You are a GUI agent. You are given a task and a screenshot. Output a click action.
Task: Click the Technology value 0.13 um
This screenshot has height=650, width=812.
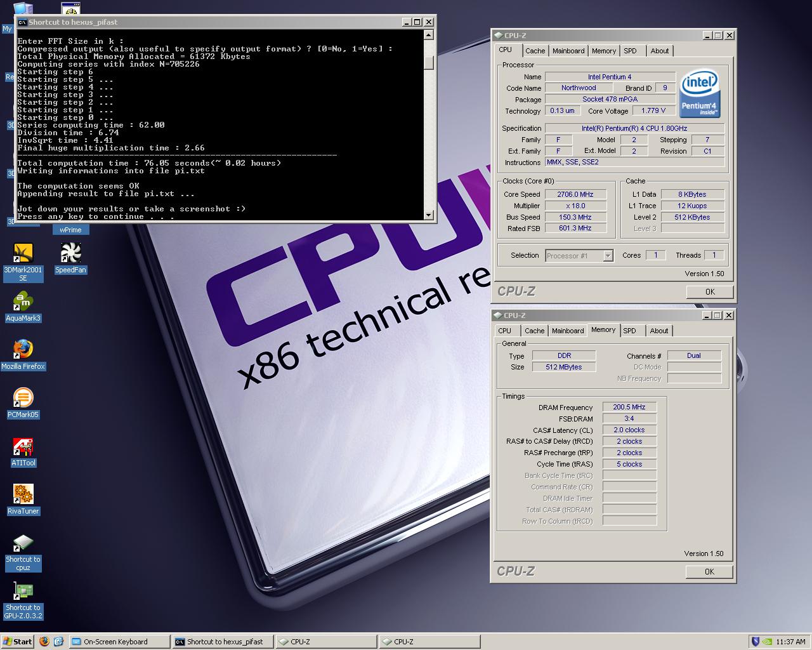562,110
